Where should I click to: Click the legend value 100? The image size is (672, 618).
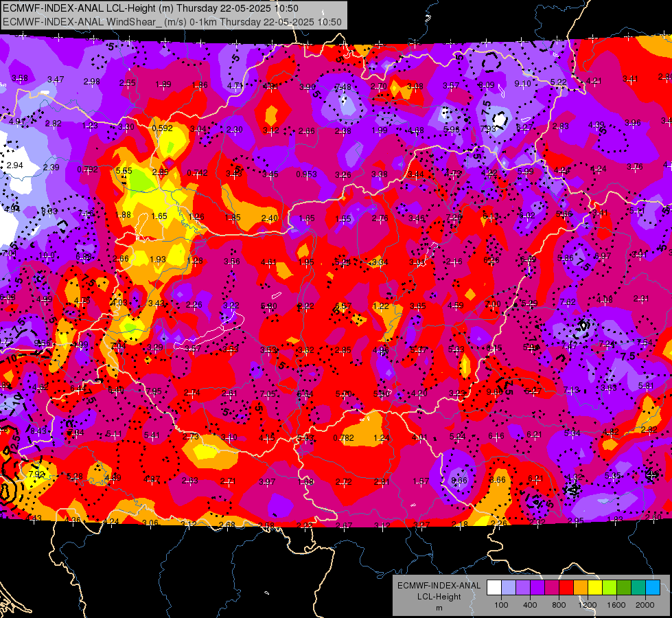pos(502,605)
